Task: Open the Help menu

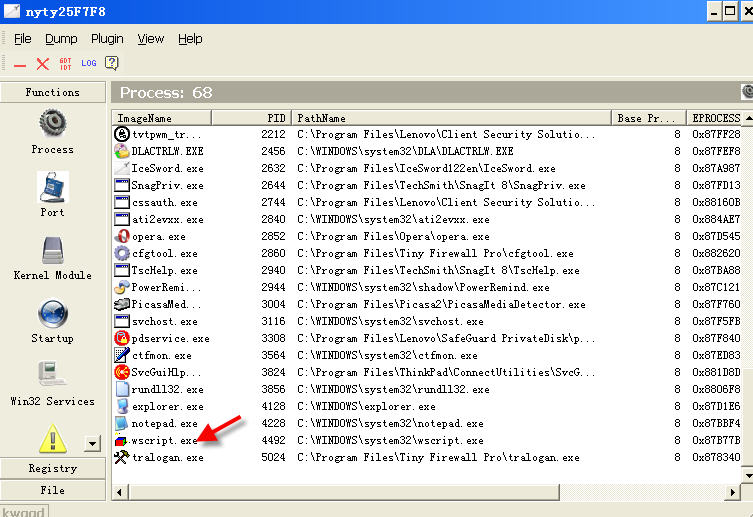Action: point(190,39)
